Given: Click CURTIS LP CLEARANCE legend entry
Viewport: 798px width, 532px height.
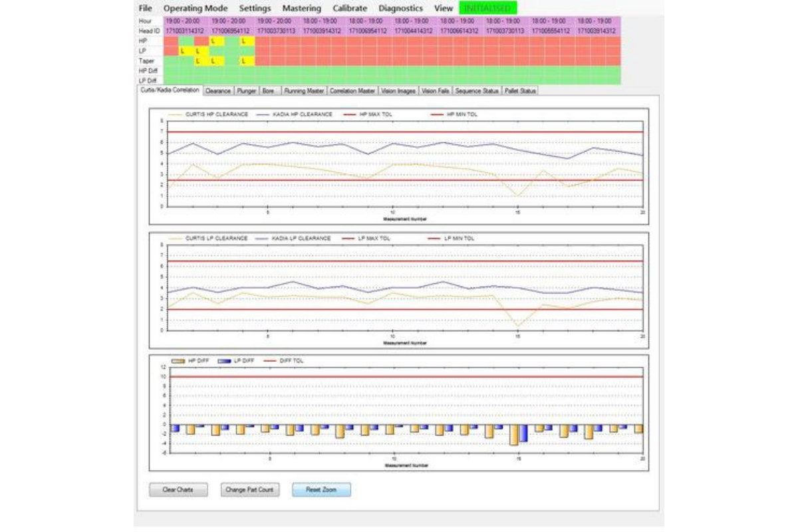Looking at the screenshot, I should point(208,238).
